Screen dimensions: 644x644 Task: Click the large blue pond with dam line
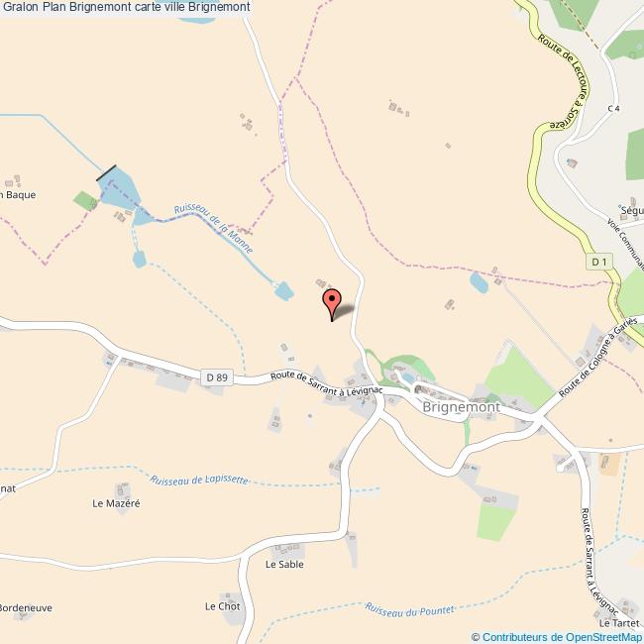119,189
